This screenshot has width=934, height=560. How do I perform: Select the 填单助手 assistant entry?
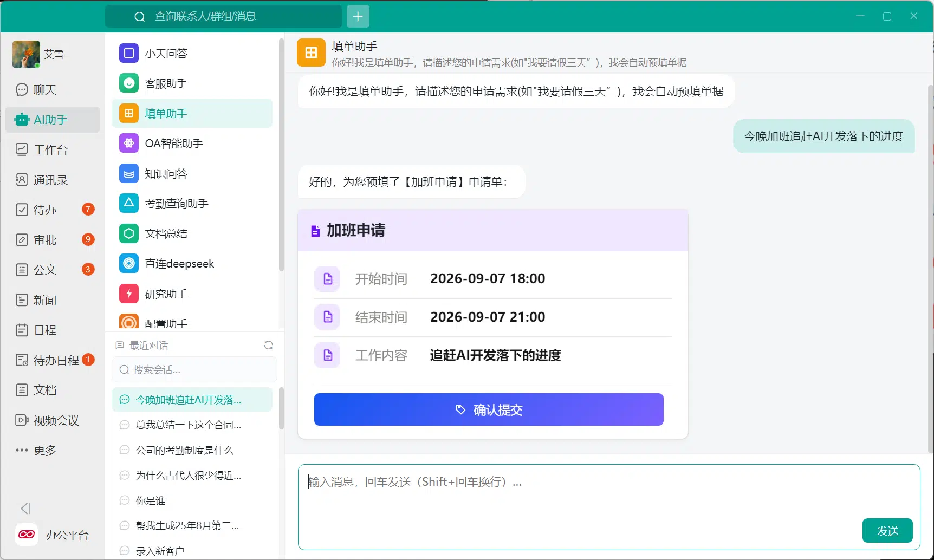[x=192, y=113]
